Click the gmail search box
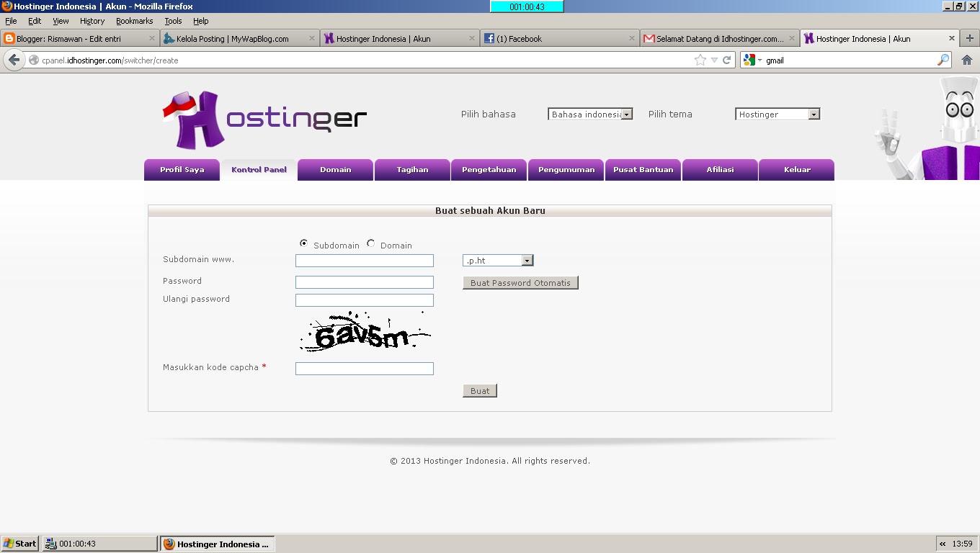 [x=849, y=60]
